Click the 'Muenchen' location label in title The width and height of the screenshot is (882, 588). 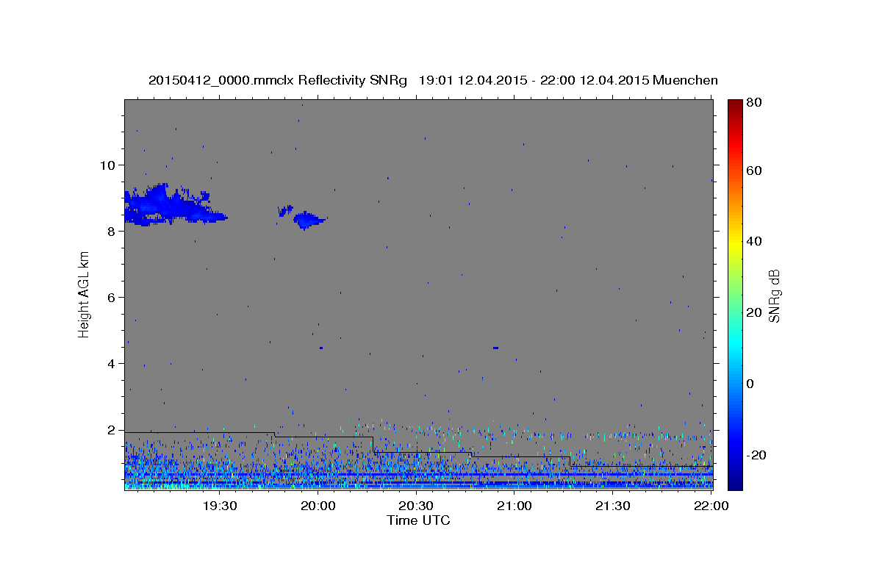(x=684, y=81)
